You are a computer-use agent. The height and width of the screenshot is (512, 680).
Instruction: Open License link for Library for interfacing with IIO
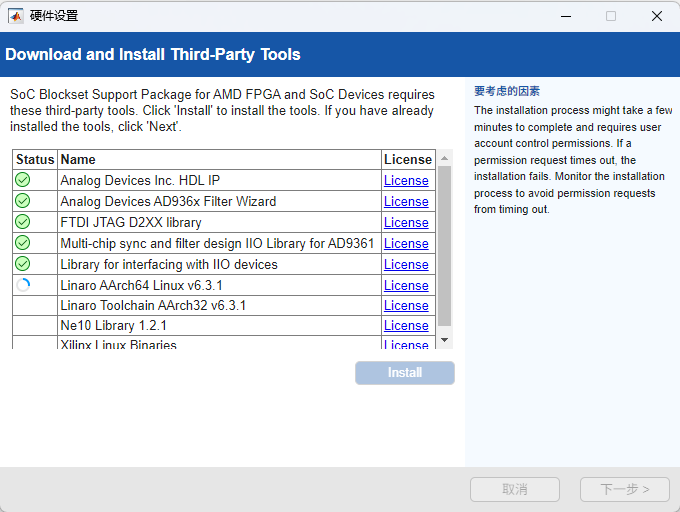[x=406, y=264]
